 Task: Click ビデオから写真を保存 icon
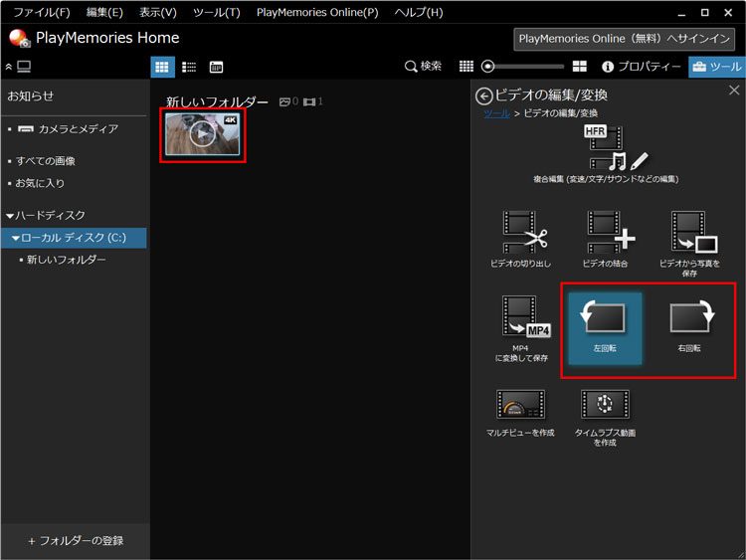(692, 238)
